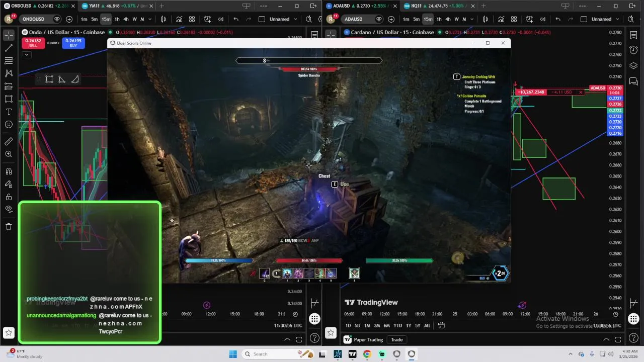644x362 pixels.
Task: Create alert in ADAUSD toolbar
Action: 530,19
